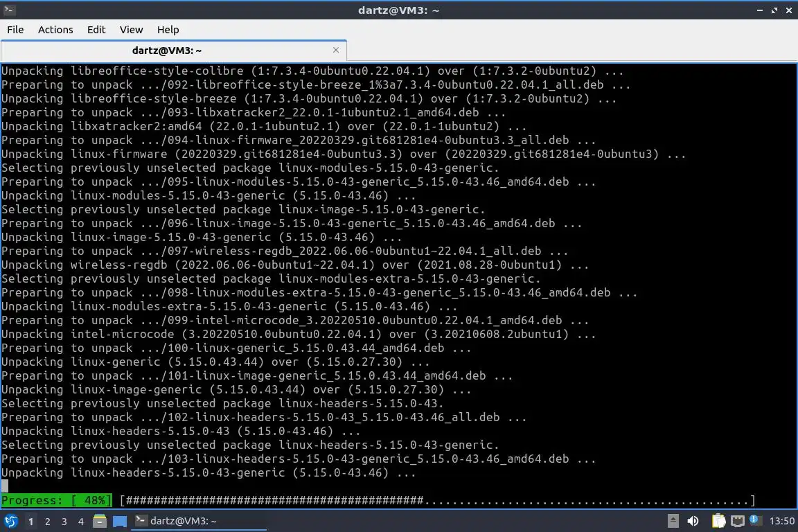Click line 'Unpacking intel-microcode'
The width and height of the screenshot is (798, 532).
click(x=299, y=334)
